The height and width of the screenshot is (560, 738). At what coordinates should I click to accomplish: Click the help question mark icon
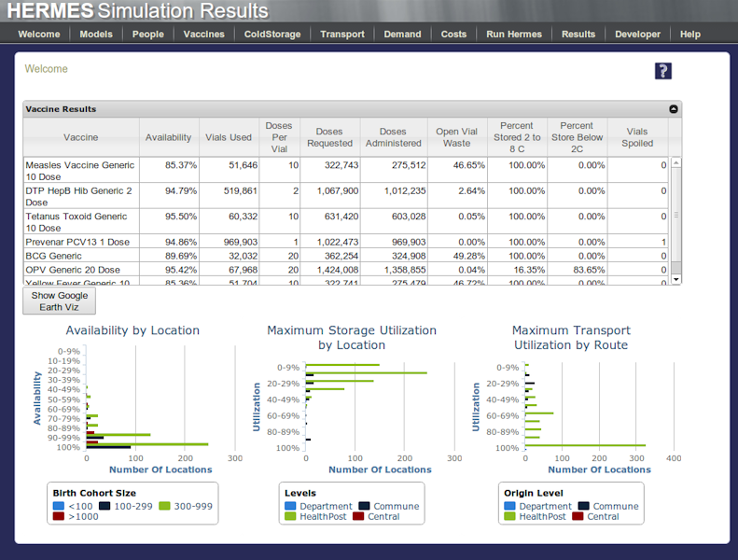coord(663,71)
